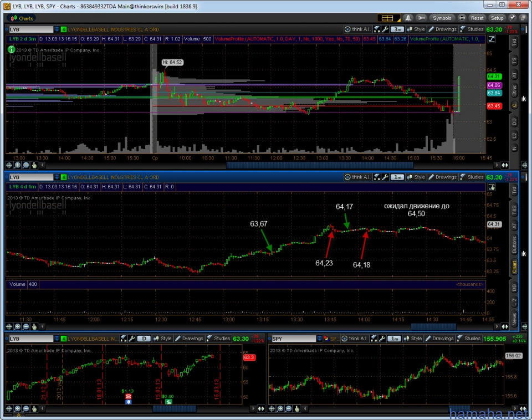Expand symbol dropdown arrow in middle LYB chart
This screenshot has height=420, width=532.
57,177
